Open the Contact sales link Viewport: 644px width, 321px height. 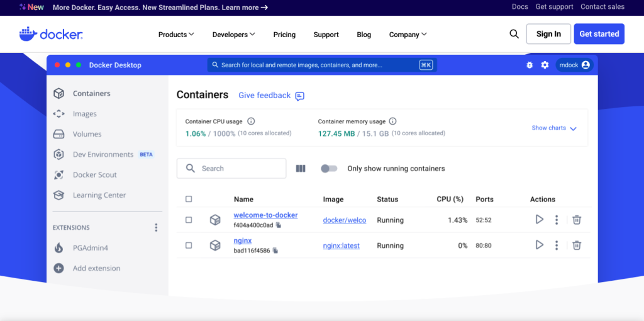[602, 6]
